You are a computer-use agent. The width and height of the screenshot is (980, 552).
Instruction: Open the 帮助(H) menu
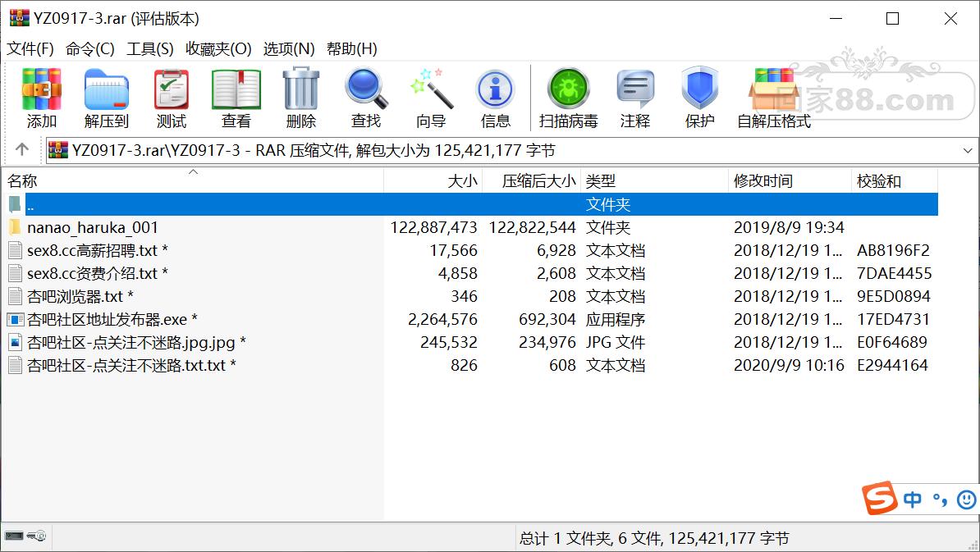pos(351,48)
